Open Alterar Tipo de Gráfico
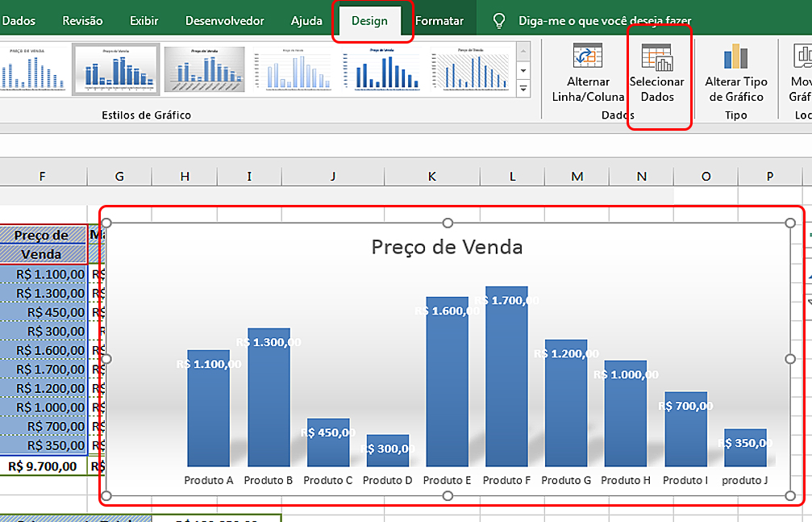Image resolution: width=812 pixels, height=522 pixels. tap(735, 57)
